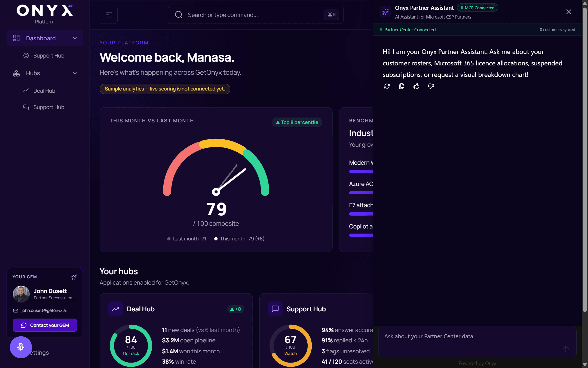Click the MCP Connected status badge
Viewport: 588px width, 368px height.
click(x=477, y=8)
